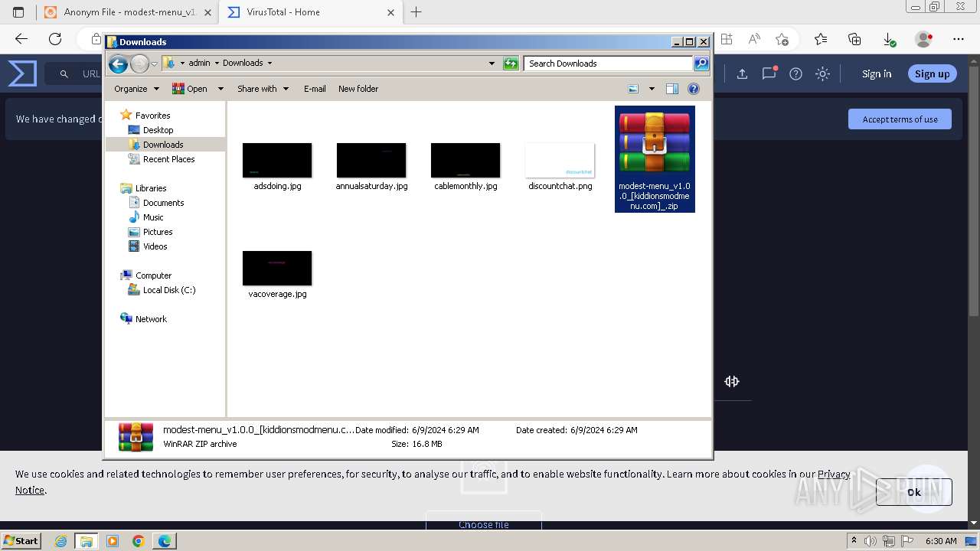Click New folder in the toolbar
Image resolution: width=980 pixels, height=551 pixels.
click(x=358, y=89)
